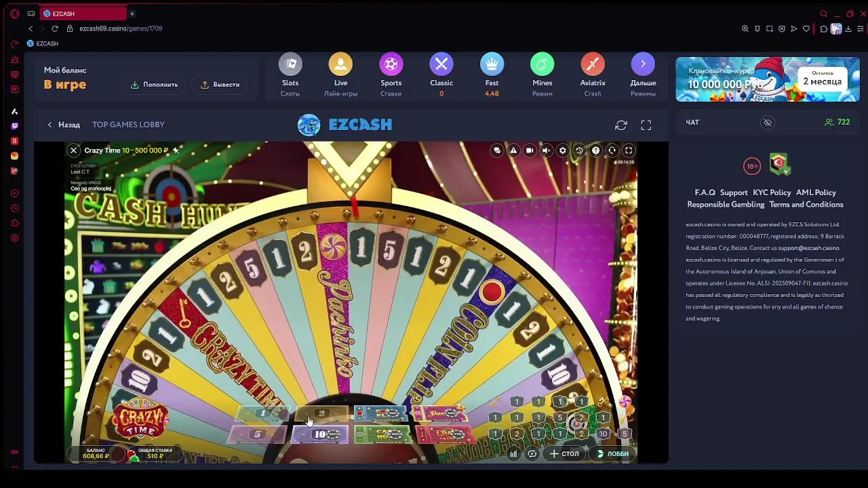Open the game settings gear
Viewport: 868px width, 488px height.
click(x=563, y=150)
